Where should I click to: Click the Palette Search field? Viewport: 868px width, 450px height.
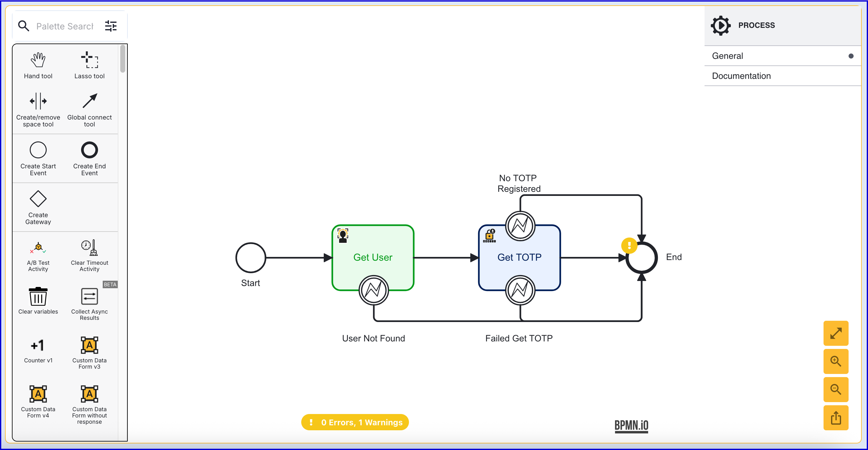(65, 26)
